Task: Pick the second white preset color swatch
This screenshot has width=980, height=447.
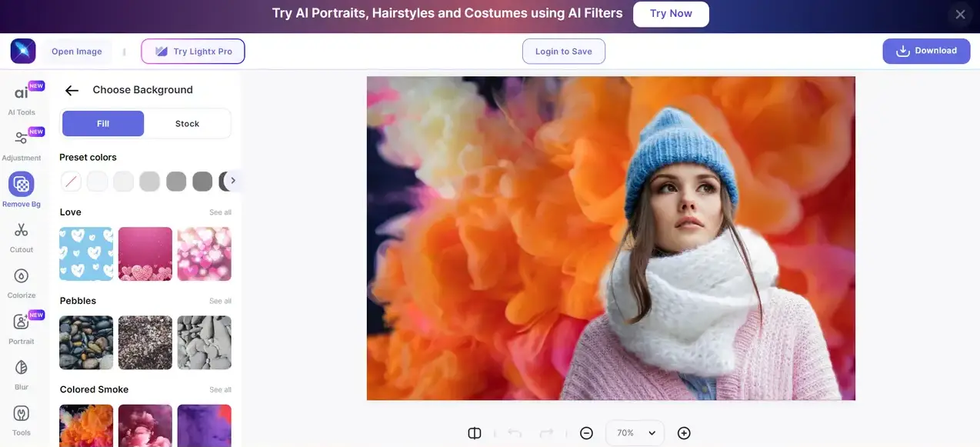Action: pos(97,182)
